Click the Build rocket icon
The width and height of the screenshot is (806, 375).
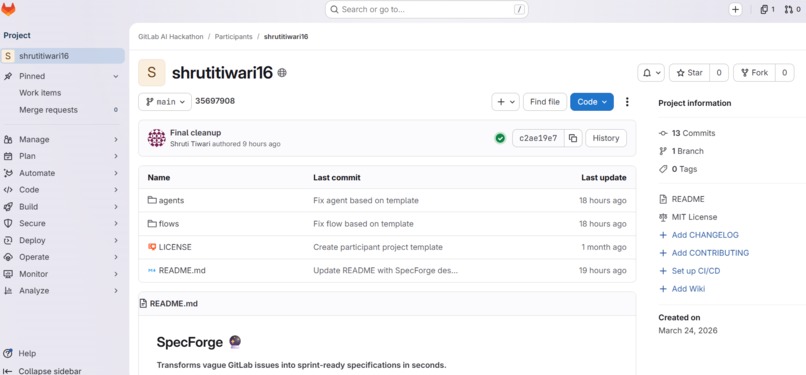click(x=8, y=207)
